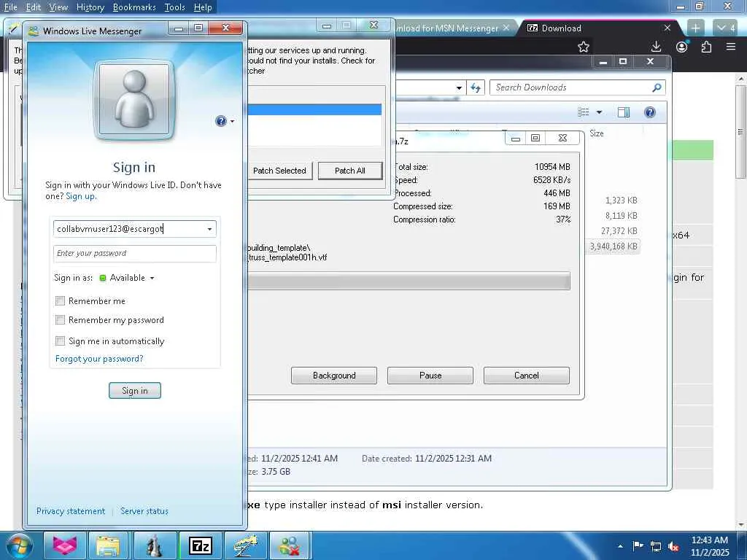Screen dimensions: 747x560
Task: Open Privacy statement link
Action: (x=71, y=511)
